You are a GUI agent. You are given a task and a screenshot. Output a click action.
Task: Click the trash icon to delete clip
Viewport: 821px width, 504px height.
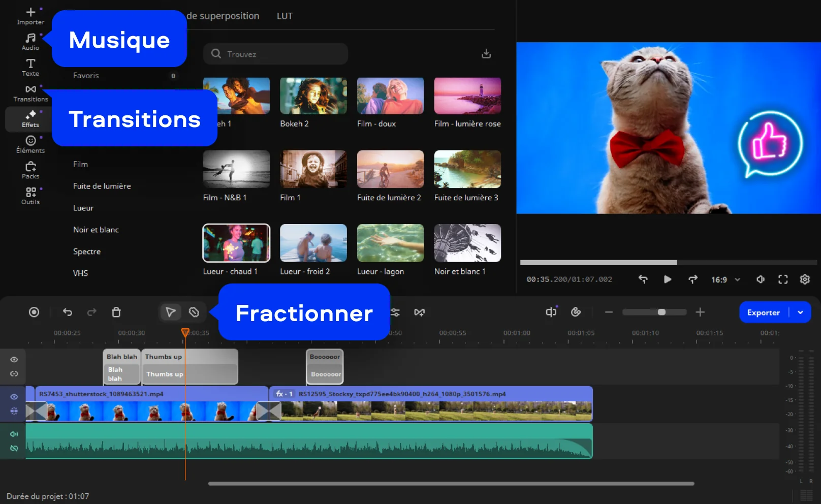[116, 312]
